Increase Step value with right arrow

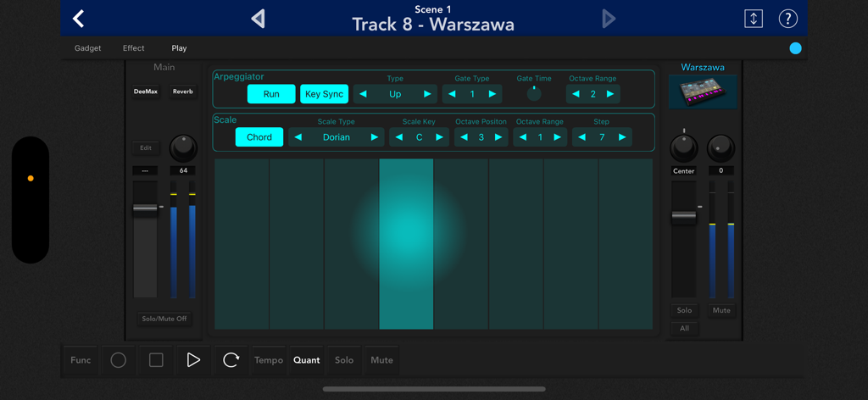click(622, 137)
